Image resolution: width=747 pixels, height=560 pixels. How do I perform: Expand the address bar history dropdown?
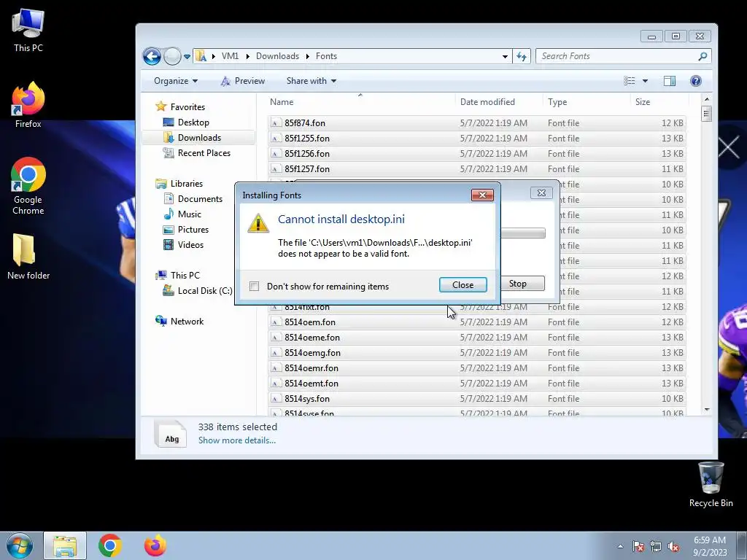coord(505,57)
